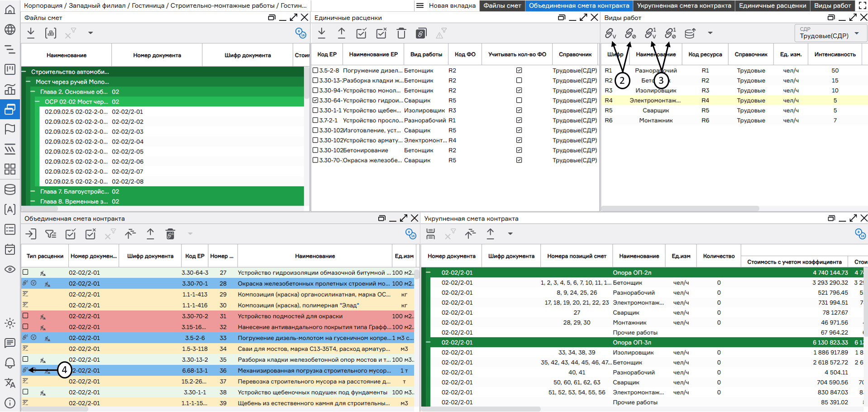Viewport: 868px width, 412px height.
Task: Click the database stack icon in Виды работ toolbar
Action: coord(690,33)
